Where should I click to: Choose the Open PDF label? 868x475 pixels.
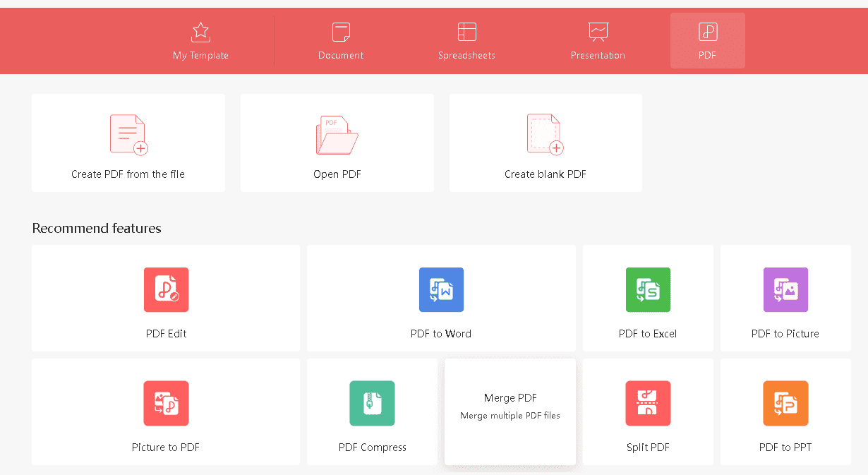[337, 174]
